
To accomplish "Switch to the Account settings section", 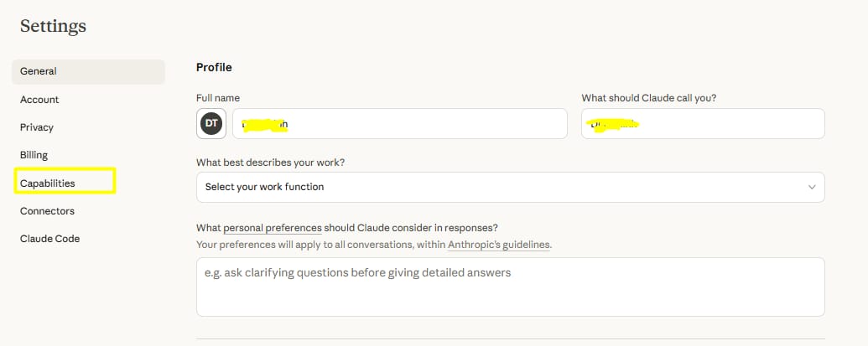I will point(39,100).
